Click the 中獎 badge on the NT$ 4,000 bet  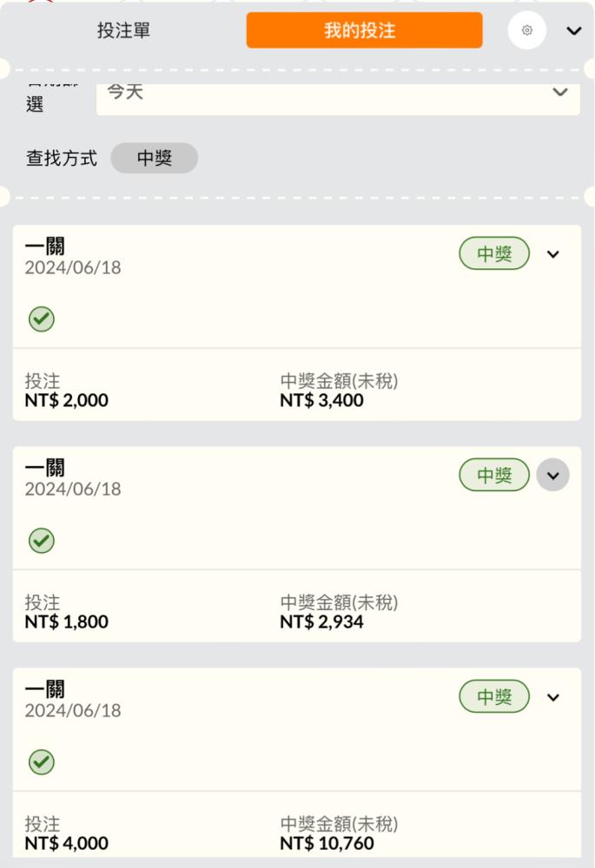click(x=494, y=697)
